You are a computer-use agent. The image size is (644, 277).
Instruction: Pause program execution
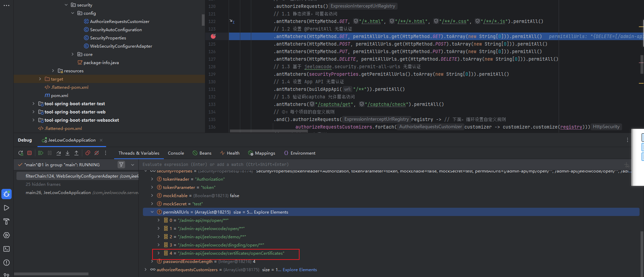50,153
